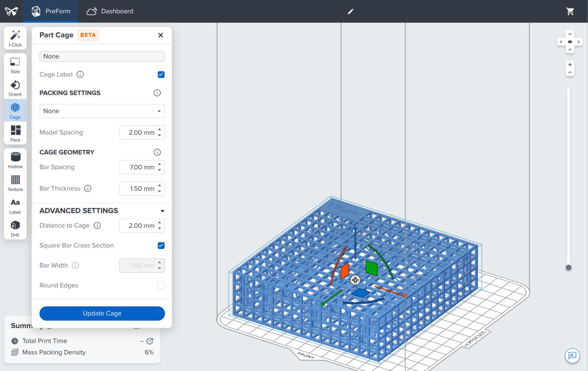588x371 pixels.
Task: Enable the Round Edges checkbox
Action: 161,285
